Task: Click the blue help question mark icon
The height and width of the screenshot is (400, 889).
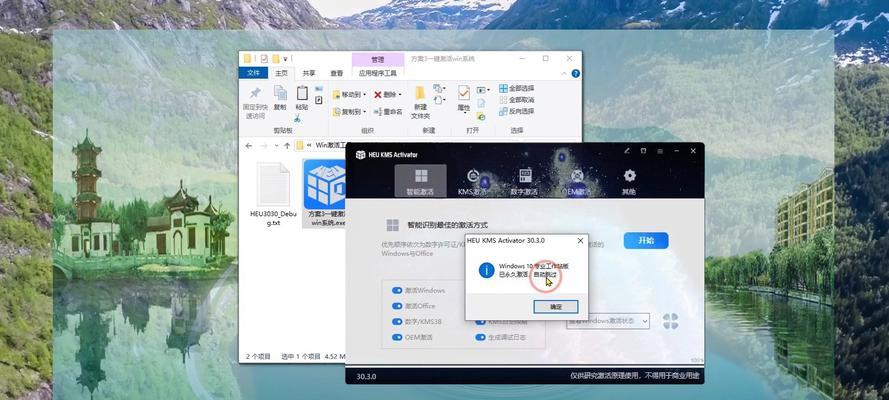Action: click(575, 74)
